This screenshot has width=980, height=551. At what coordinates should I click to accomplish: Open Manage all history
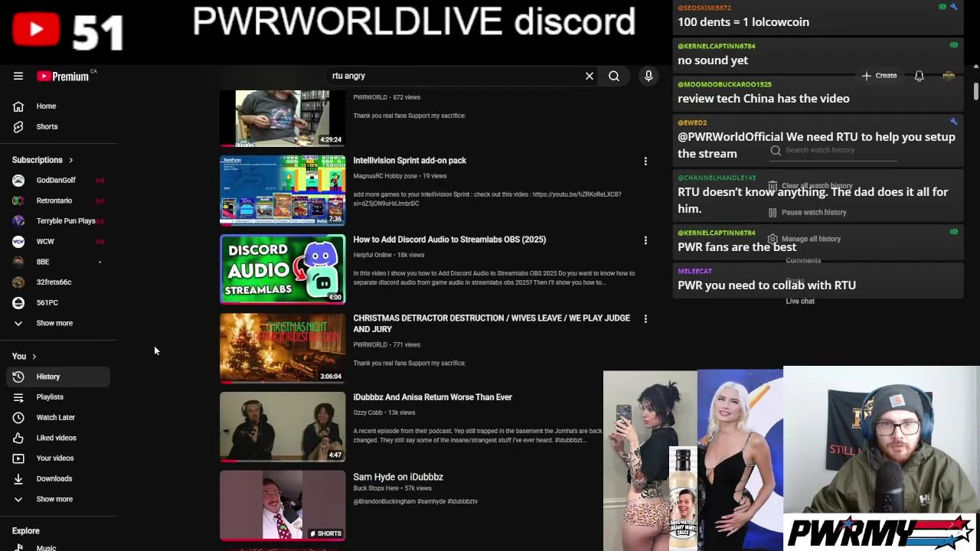(x=805, y=239)
